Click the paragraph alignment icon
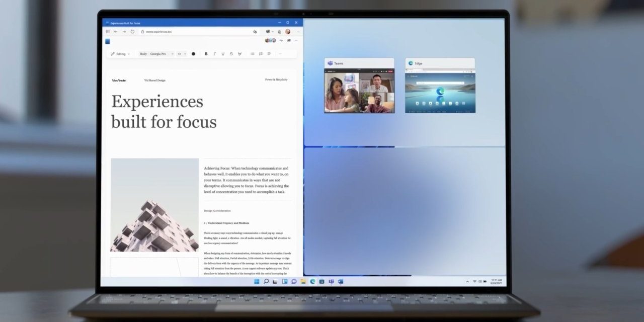The height and width of the screenshot is (322, 644). pos(269,54)
